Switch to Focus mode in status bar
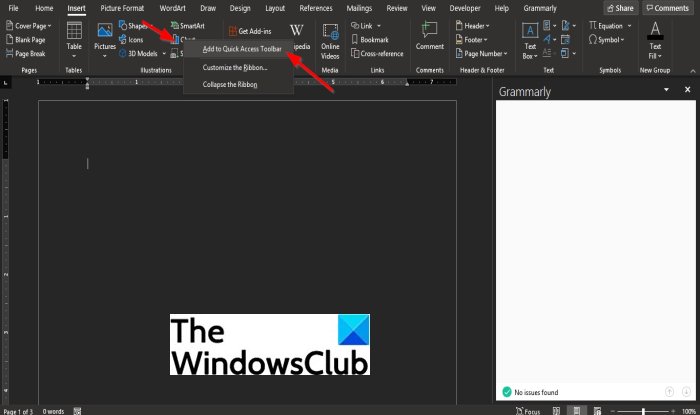This screenshot has width=700, height=415. [528, 411]
